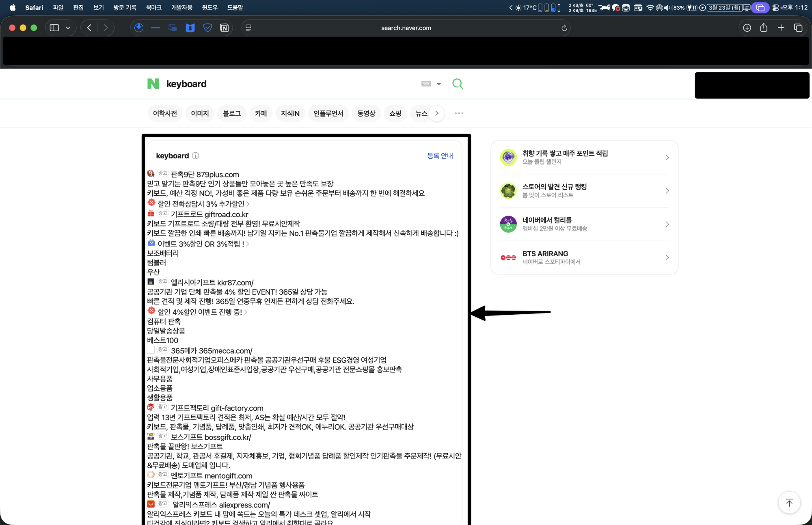Click the Naver N logo
This screenshot has height=525, width=812.
(x=153, y=84)
